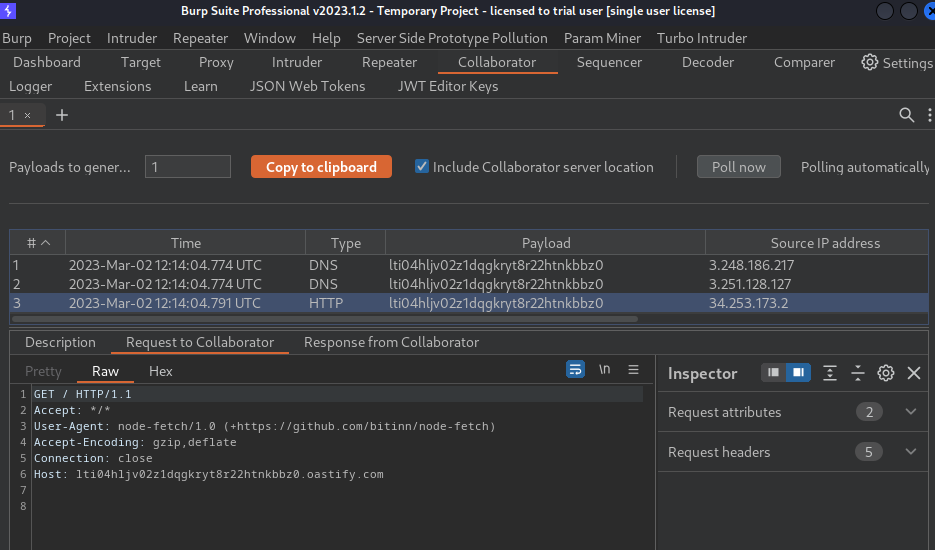
Task: Open the Help menu
Action: (x=326, y=38)
